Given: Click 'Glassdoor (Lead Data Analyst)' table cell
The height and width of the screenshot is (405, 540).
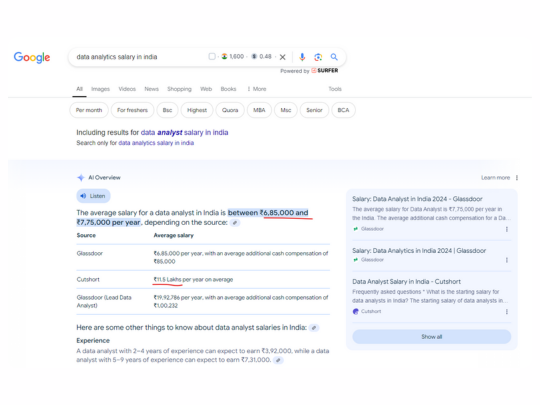Looking at the screenshot, I should coord(104,301).
